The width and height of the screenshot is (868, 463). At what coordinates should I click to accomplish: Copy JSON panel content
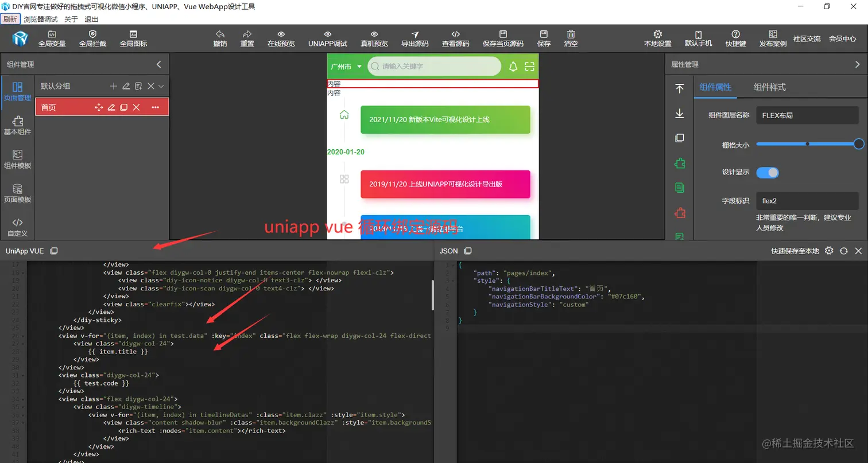click(x=468, y=251)
